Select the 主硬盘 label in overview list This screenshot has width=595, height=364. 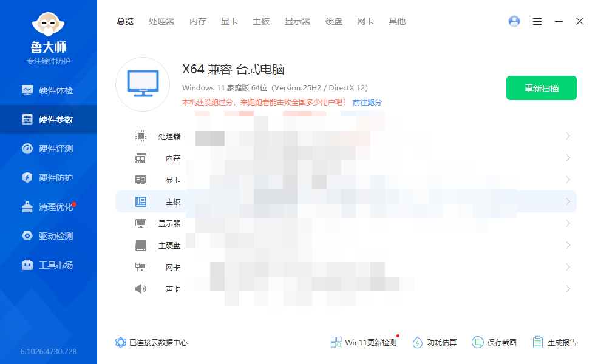(x=169, y=246)
